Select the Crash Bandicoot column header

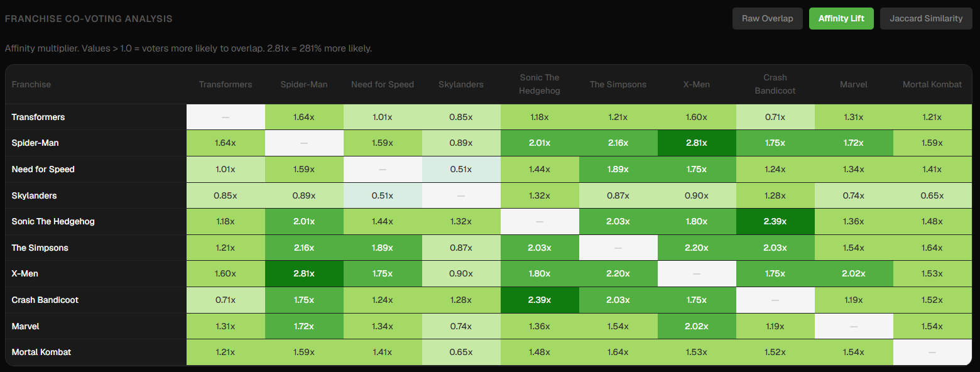775,84
